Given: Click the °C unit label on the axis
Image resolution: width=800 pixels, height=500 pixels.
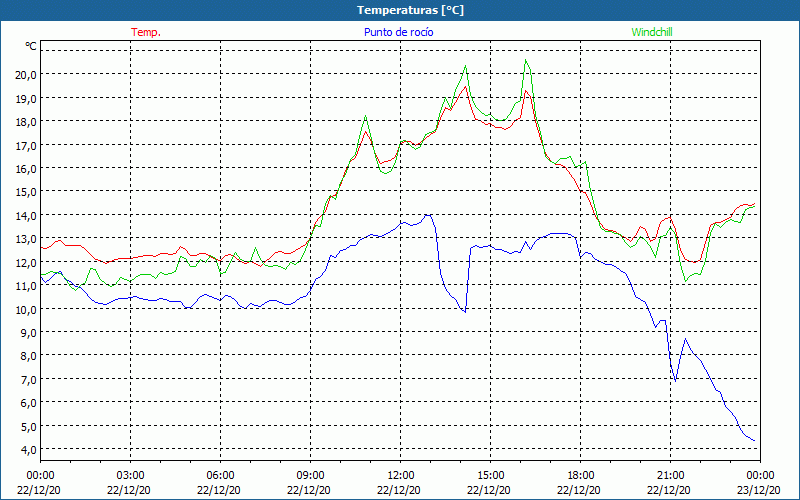Looking at the screenshot, I should click(x=31, y=46).
